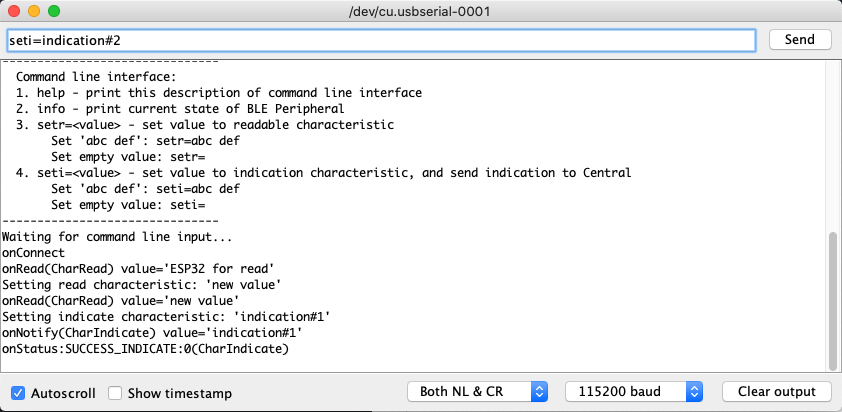Viewport: 842px width, 412px height.
Task: Clear the serial monitor output
Action: pyautogui.click(x=777, y=392)
